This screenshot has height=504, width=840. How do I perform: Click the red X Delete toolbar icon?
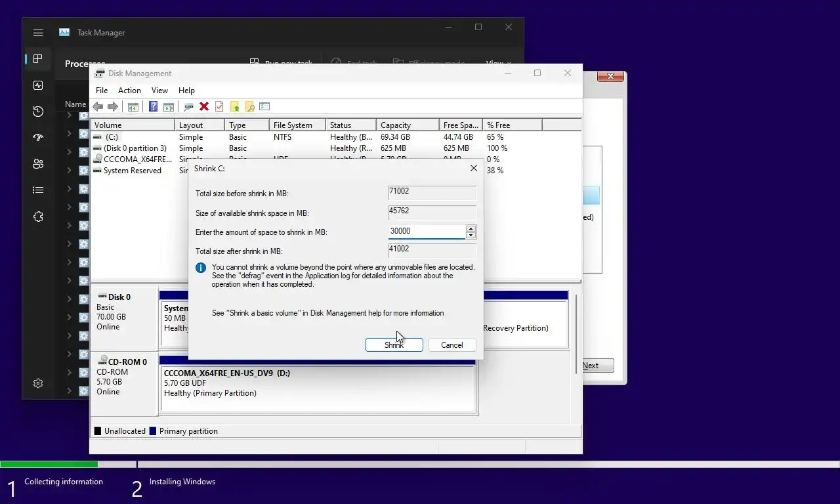point(204,106)
